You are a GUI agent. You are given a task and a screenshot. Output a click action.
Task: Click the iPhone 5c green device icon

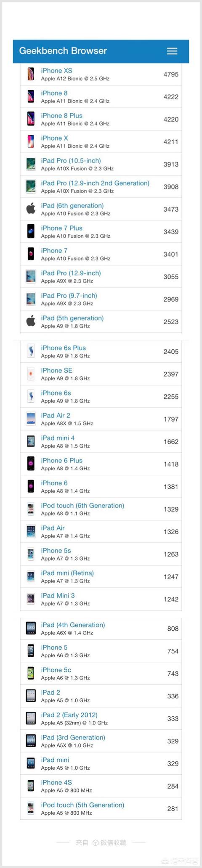coord(31,673)
